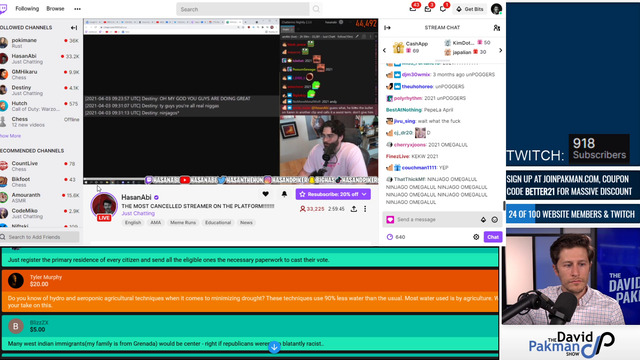Viewport: 640px width, 360px height.
Task: Open Bikfoot recommended channel
Action: pyautogui.click(x=40, y=182)
